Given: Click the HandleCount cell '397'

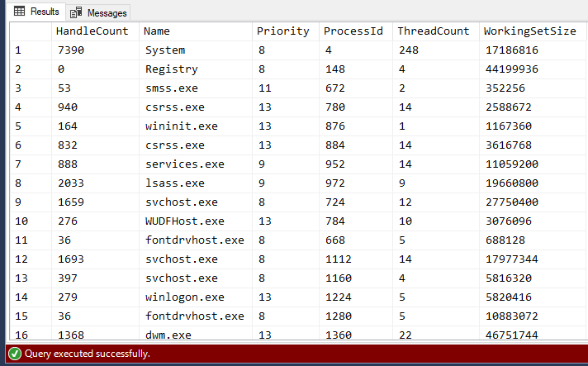Looking at the screenshot, I should tap(95, 278).
